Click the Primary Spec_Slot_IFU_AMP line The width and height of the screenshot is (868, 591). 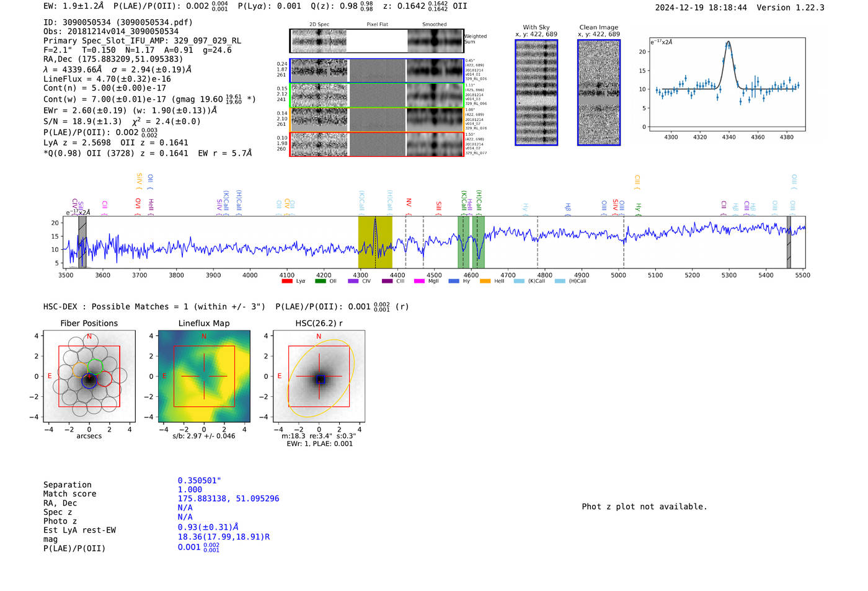[x=143, y=41]
